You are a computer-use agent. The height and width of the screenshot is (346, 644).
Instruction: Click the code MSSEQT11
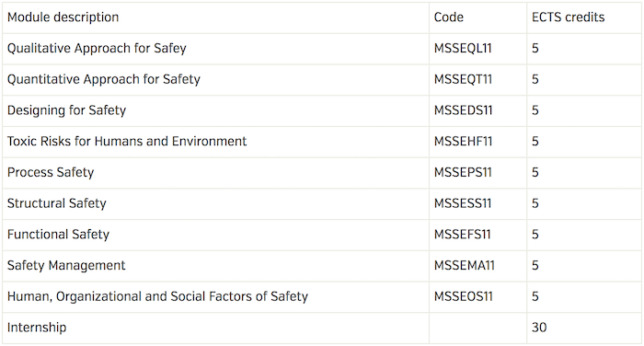pyautogui.click(x=463, y=79)
